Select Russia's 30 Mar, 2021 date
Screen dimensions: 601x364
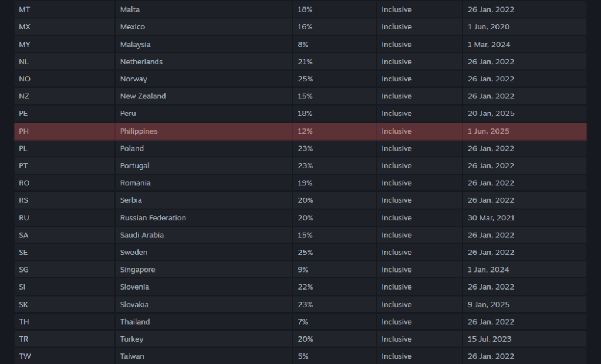pyautogui.click(x=491, y=218)
